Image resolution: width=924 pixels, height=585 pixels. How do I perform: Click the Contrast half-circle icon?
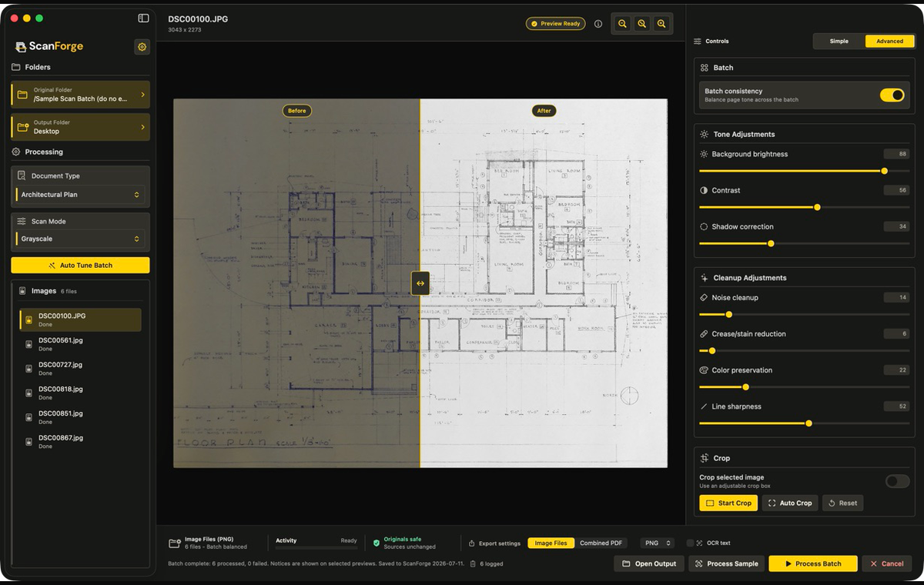pyautogui.click(x=704, y=190)
